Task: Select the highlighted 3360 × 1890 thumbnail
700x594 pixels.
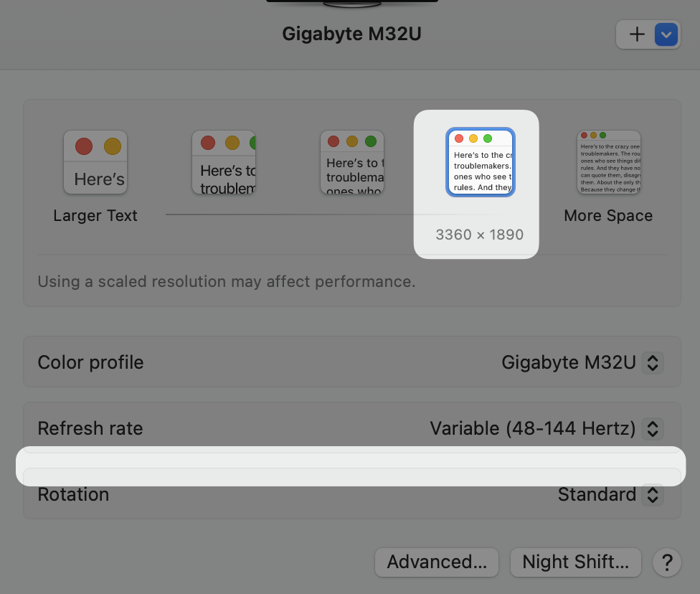Action: (x=481, y=162)
